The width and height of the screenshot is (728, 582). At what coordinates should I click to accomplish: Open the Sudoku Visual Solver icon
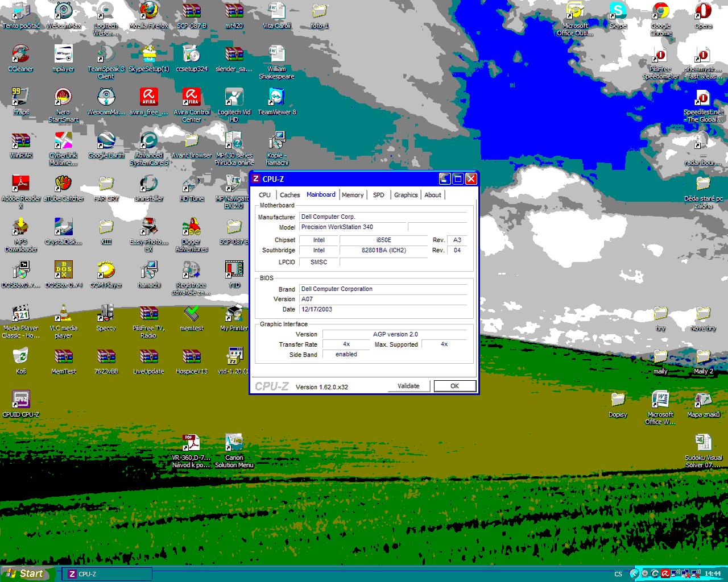click(x=703, y=451)
